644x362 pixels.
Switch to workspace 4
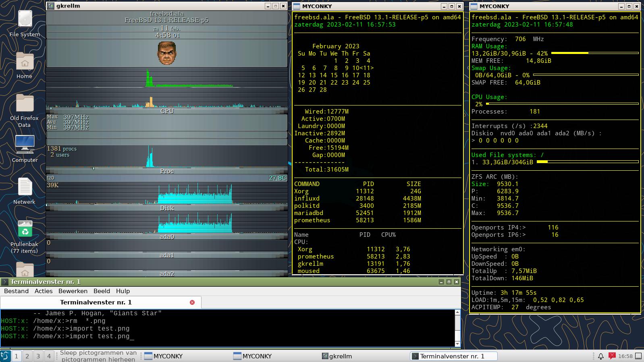[x=49, y=356]
